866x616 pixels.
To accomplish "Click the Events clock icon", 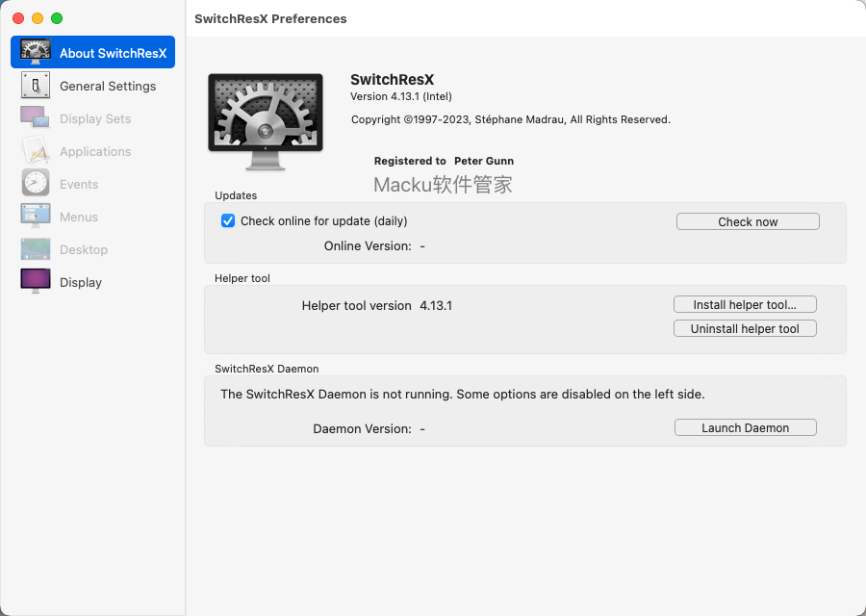I will [36, 183].
